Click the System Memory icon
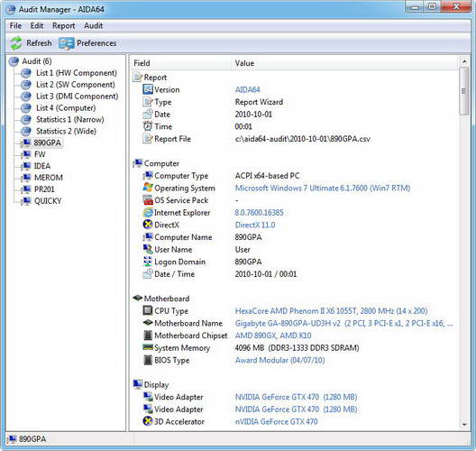This screenshot has height=451, width=476. click(x=148, y=347)
